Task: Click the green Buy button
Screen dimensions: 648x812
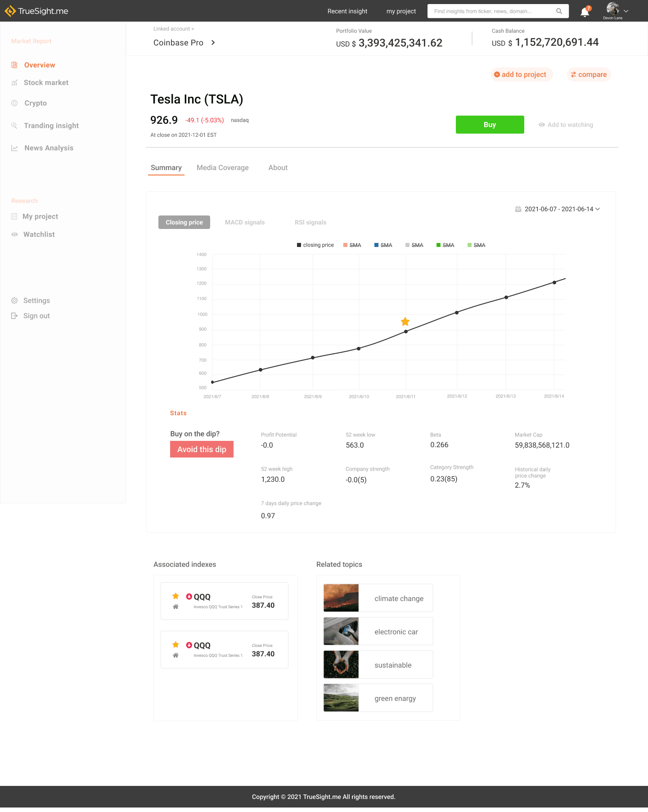Action: (490, 125)
